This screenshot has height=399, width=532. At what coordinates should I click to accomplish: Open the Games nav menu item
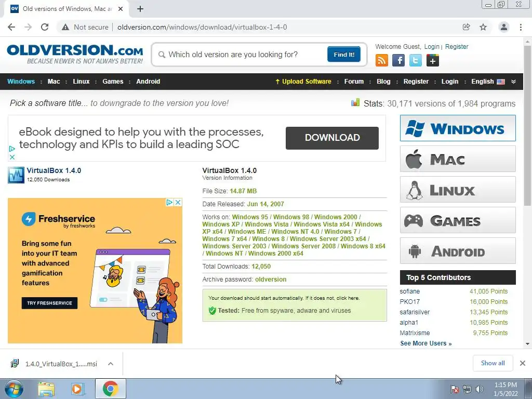click(x=113, y=82)
